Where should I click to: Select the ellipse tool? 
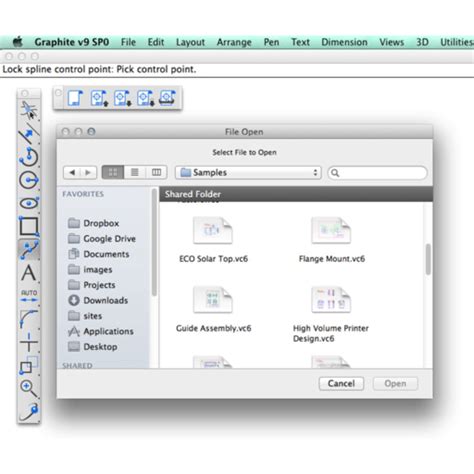point(29,203)
